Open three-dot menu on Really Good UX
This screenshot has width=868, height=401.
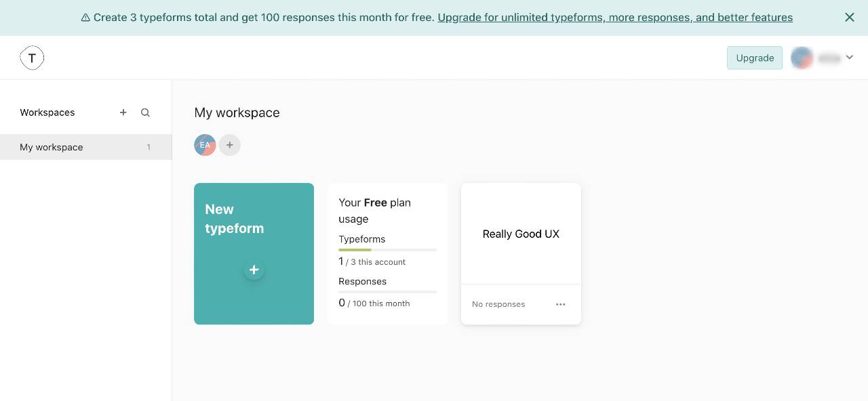[561, 304]
